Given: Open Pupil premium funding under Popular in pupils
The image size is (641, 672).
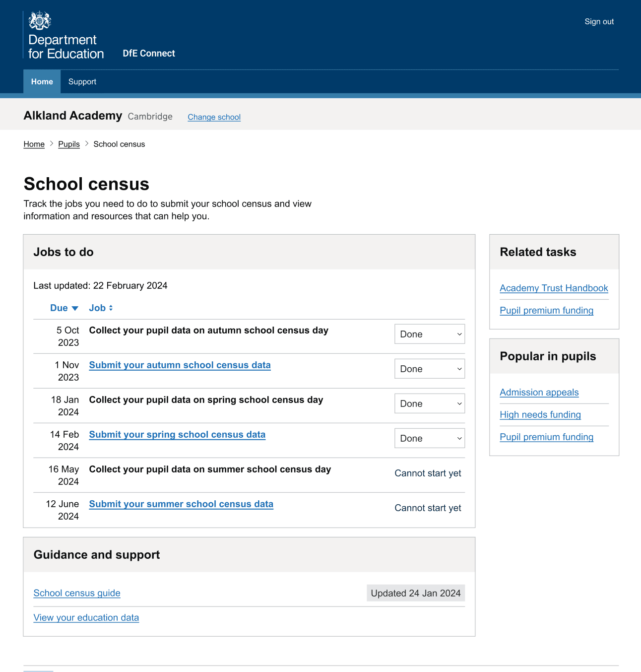Looking at the screenshot, I should point(546,437).
